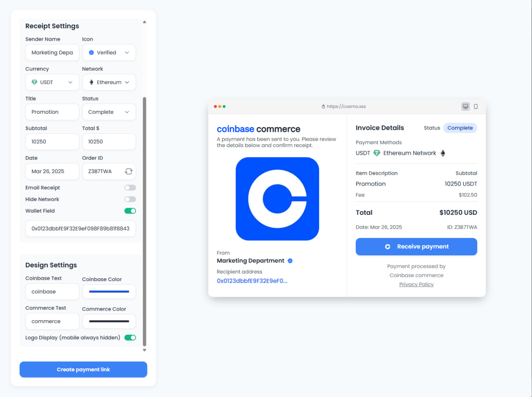Image resolution: width=532 pixels, height=397 pixels.
Task: Click the Complete status badge in Invoice Details
Action: (460, 128)
